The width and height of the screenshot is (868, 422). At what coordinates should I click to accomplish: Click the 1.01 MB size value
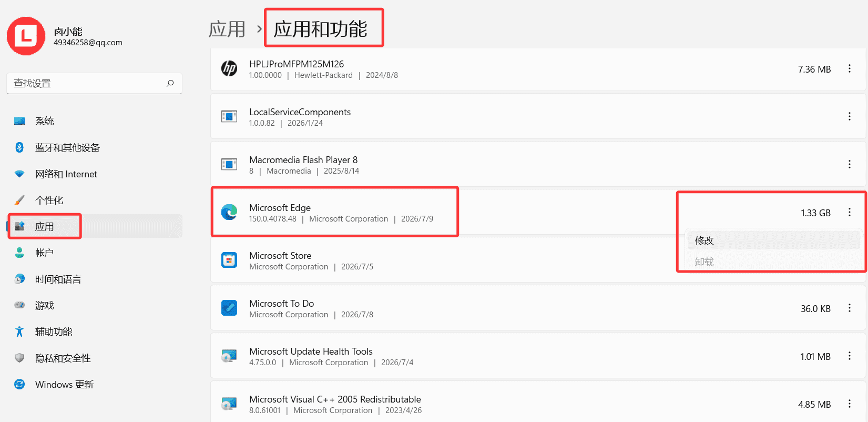815,356
